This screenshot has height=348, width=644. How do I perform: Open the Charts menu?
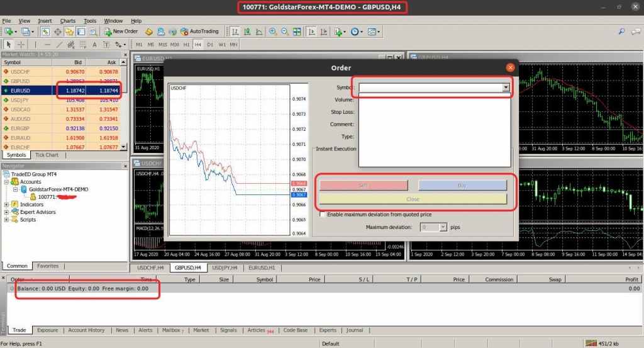[68, 21]
